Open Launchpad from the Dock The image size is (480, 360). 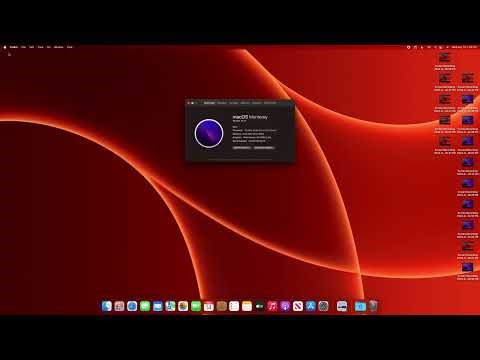pos(119,306)
